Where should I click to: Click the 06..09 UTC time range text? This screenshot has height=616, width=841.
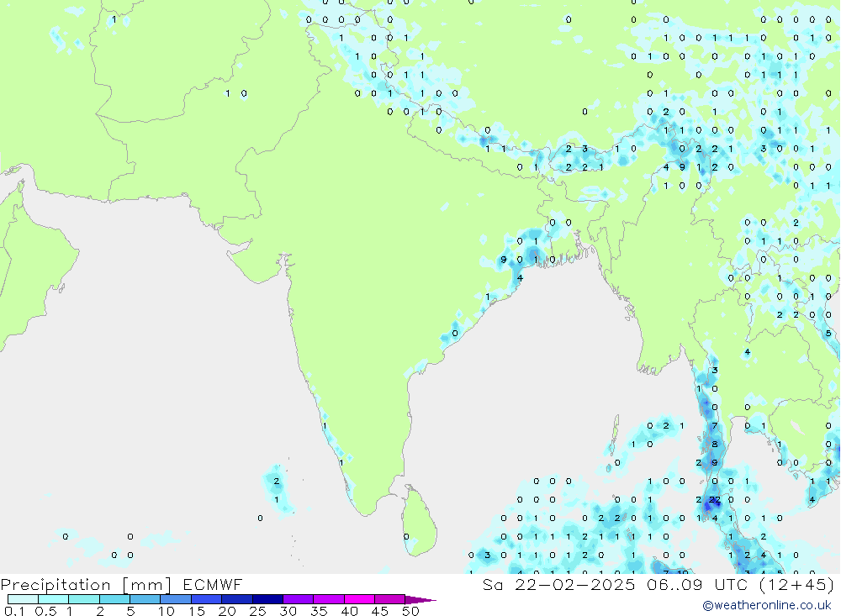696,584
